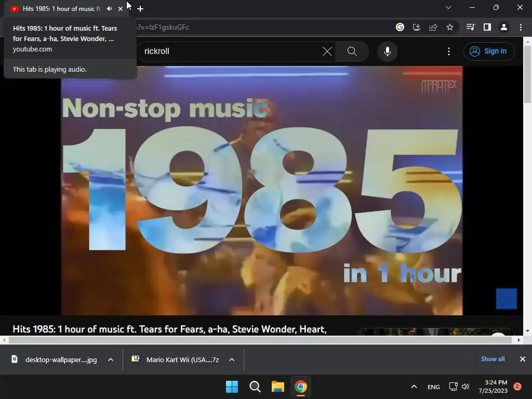Click the blue channel watermark on the video
This screenshot has width=532, height=399.
pos(506,299)
